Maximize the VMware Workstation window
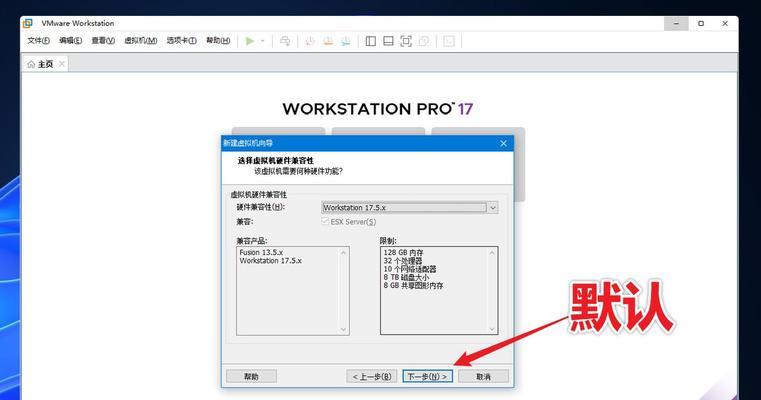The image size is (761, 400). (701, 23)
